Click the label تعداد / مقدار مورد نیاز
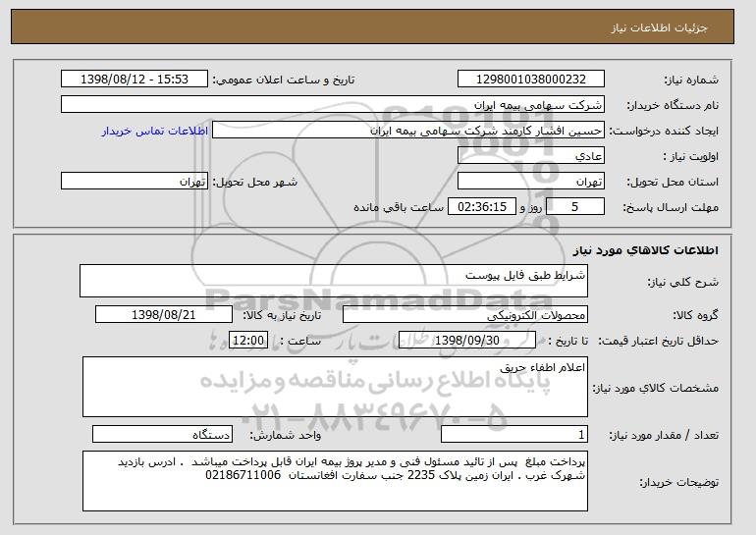This screenshot has width=756, height=535. click(664, 435)
